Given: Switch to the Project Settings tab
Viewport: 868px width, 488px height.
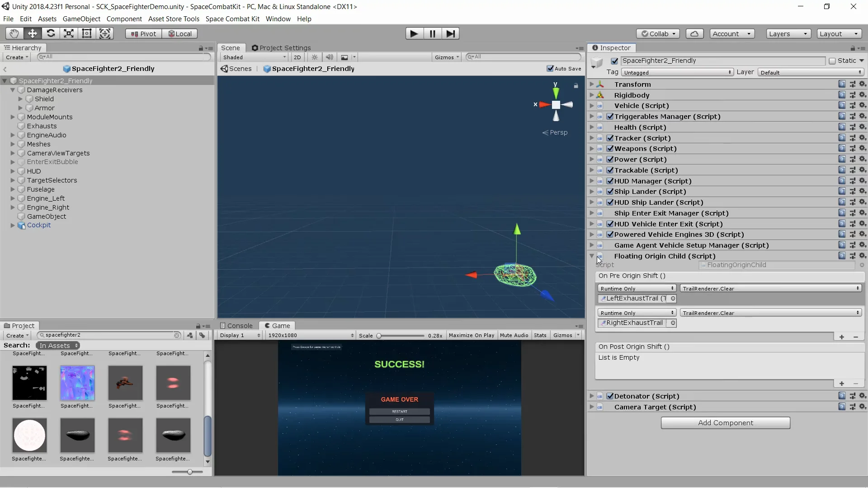Looking at the screenshot, I should [281, 48].
